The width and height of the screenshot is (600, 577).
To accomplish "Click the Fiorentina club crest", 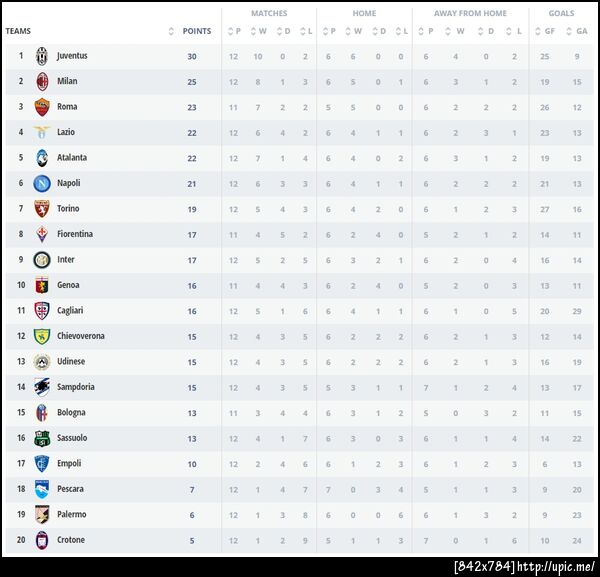I will (x=42, y=234).
